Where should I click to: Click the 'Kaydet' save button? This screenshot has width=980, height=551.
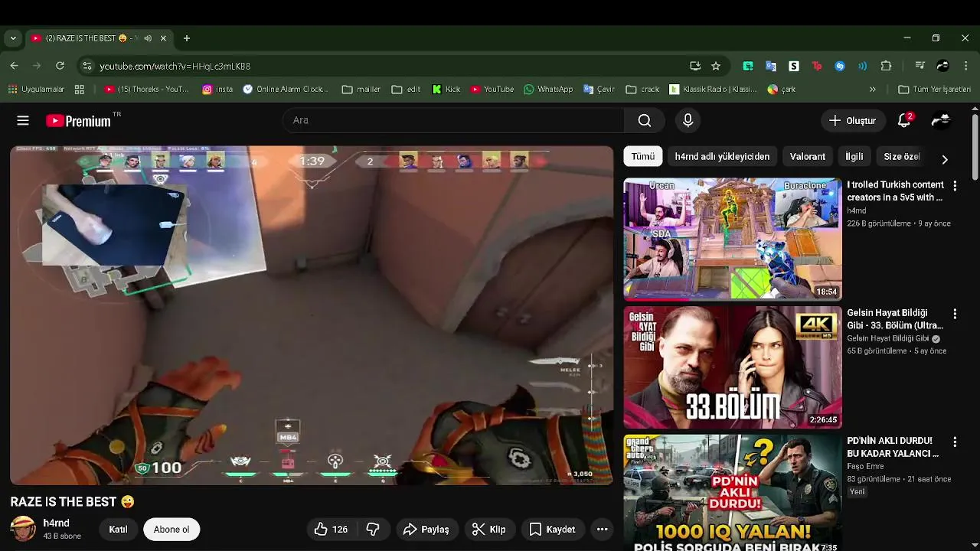pyautogui.click(x=552, y=529)
